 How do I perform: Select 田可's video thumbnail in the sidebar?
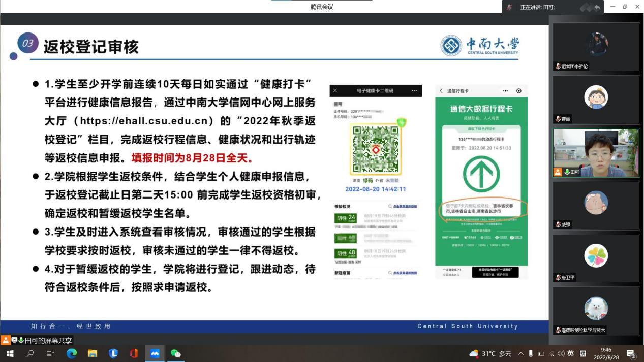pyautogui.click(x=596, y=152)
